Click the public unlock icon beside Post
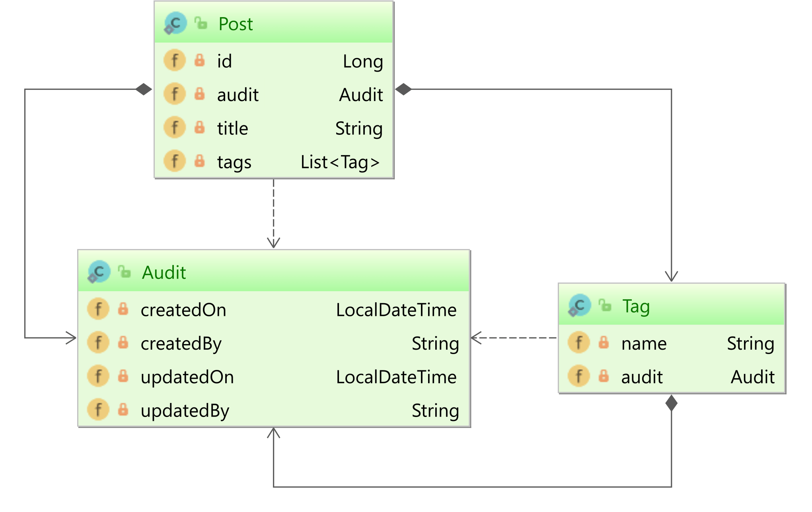This screenshot has width=812, height=512. (201, 23)
